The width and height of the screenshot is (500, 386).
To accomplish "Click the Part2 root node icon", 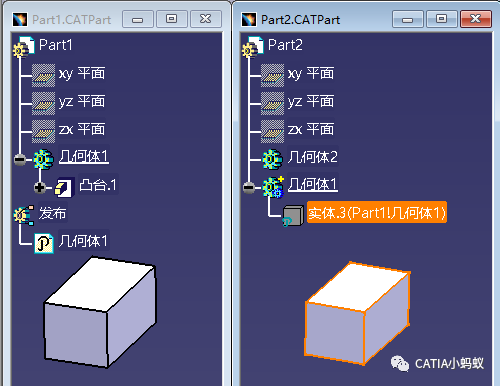I will tap(253, 47).
